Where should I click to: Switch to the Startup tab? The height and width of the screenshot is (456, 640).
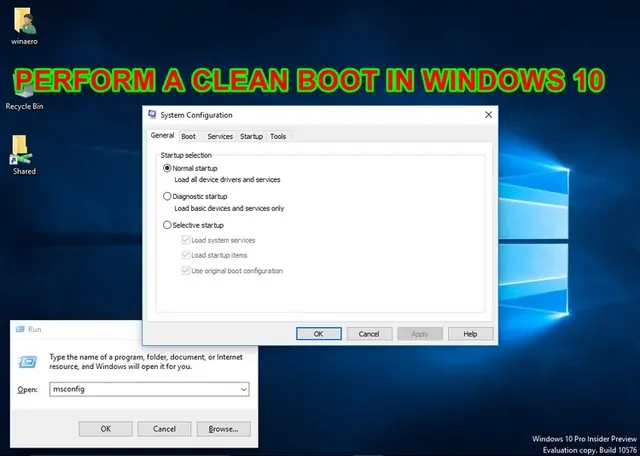click(x=251, y=136)
